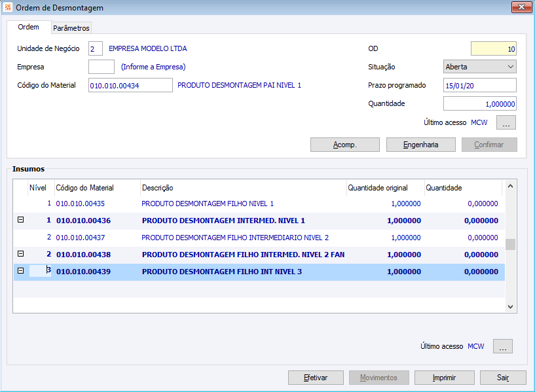The width and height of the screenshot is (535, 392).
Task: Click the Confirmar button
Action: (x=489, y=145)
